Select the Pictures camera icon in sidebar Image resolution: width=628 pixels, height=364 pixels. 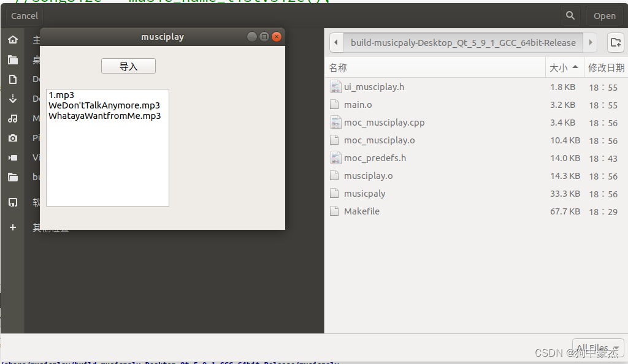point(13,138)
